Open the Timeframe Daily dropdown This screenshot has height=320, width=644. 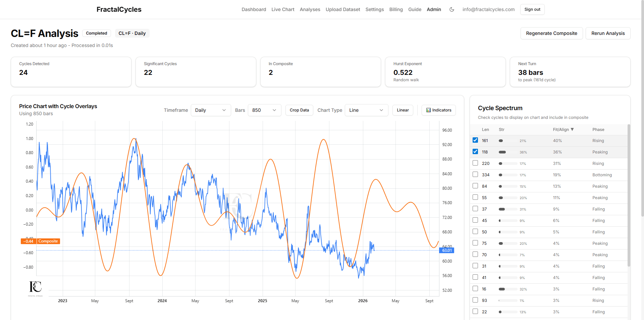211,110
